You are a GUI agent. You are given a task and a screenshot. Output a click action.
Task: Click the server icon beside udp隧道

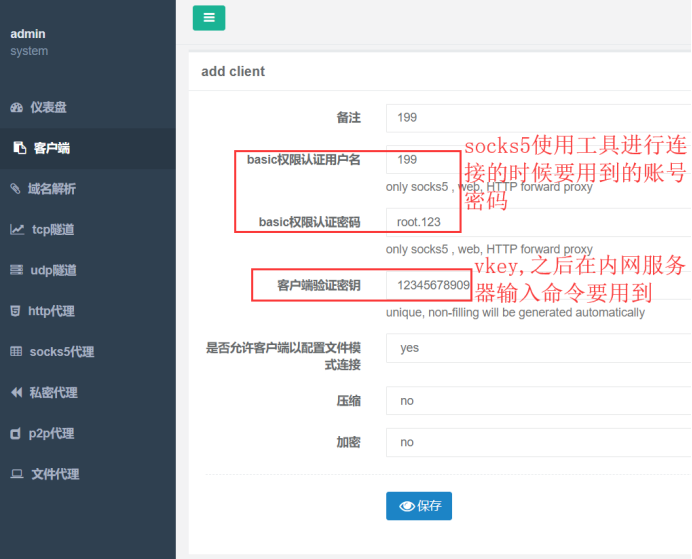pyautogui.click(x=16, y=270)
